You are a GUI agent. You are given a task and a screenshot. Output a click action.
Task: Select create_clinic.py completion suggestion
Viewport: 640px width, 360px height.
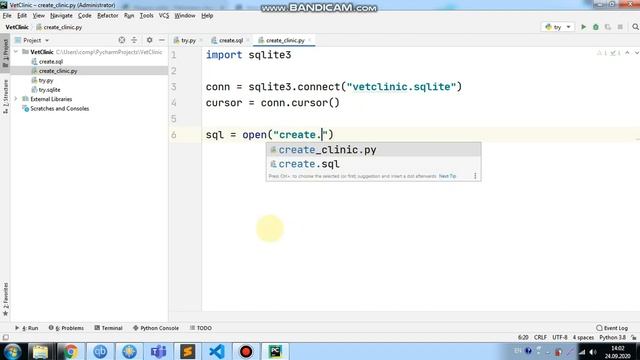click(373, 150)
